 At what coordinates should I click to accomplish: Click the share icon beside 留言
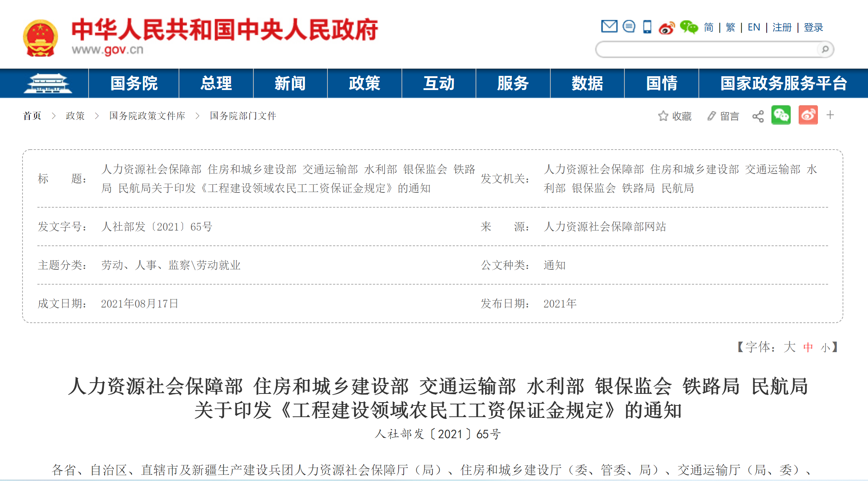(758, 116)
